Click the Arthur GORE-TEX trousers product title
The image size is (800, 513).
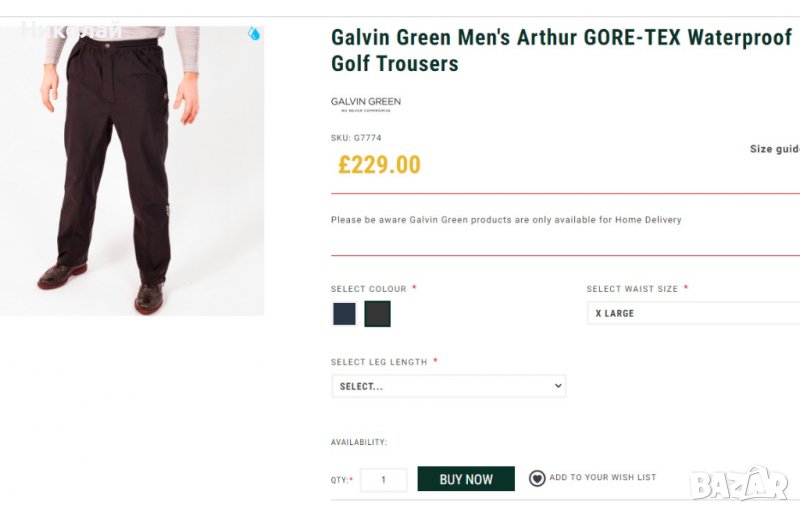[x=561, y=51]
